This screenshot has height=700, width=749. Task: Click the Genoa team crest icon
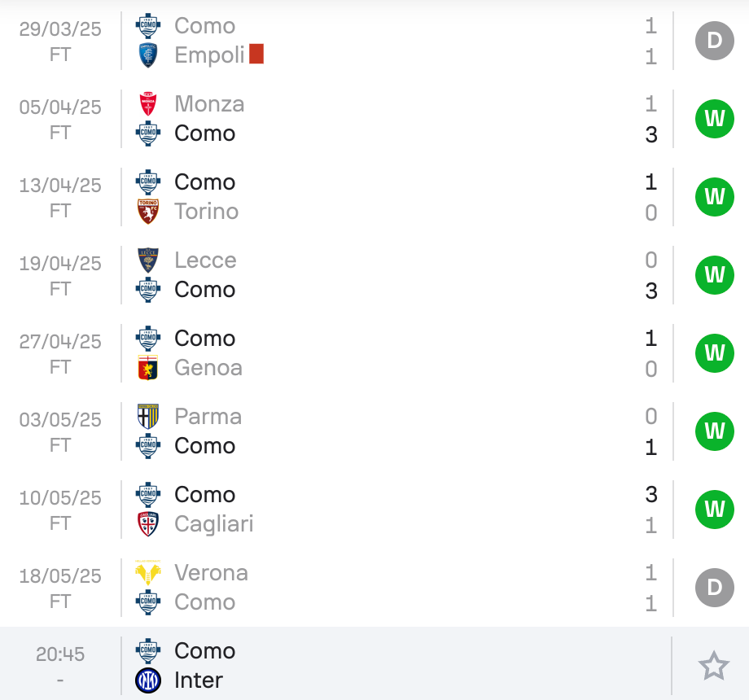click(148, 368)
